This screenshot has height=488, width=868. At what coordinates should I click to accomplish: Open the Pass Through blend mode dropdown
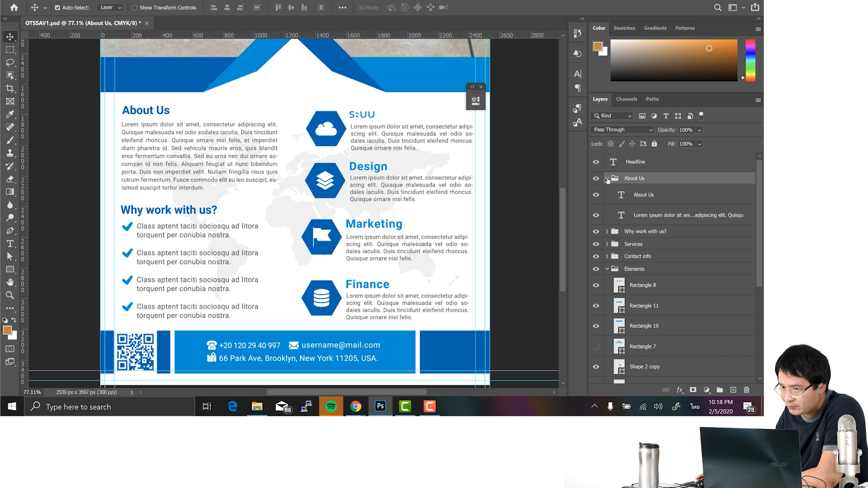coord(622,130)
